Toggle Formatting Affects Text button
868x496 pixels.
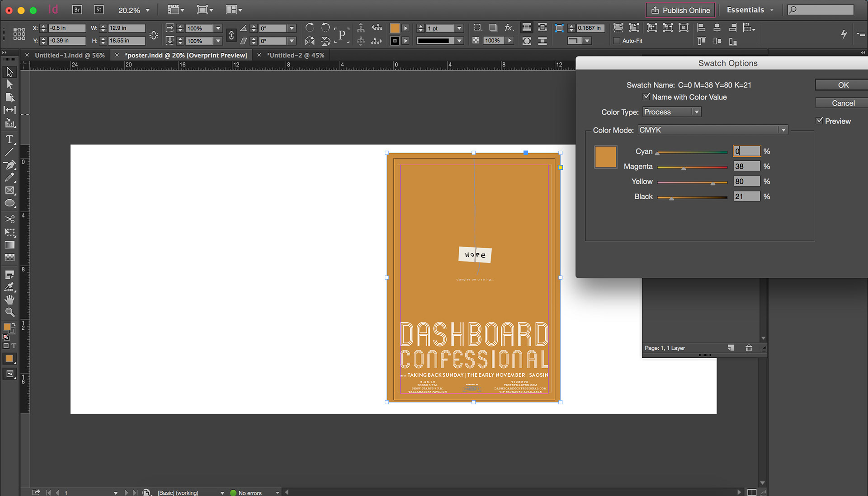pos(14,346)
